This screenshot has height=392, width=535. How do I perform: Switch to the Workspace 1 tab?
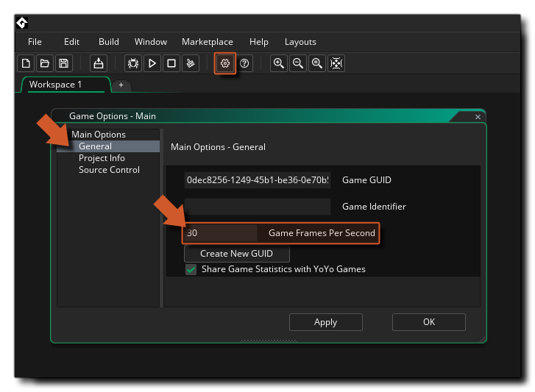[65, 85]
